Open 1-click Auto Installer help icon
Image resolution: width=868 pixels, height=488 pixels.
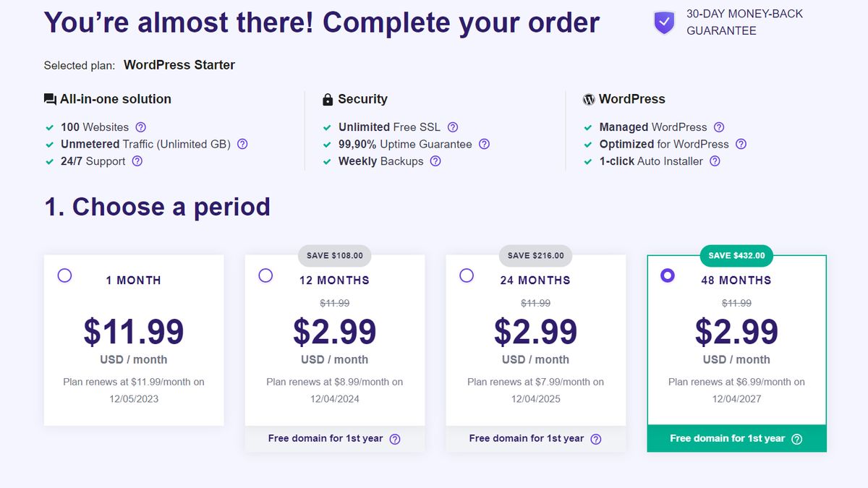pyautogui.click(x=715, y=161)
